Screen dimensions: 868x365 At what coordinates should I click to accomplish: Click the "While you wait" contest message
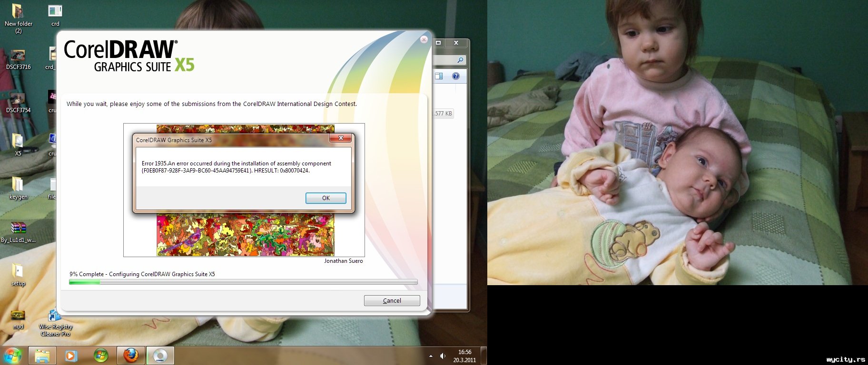click(x=212, y=104)
